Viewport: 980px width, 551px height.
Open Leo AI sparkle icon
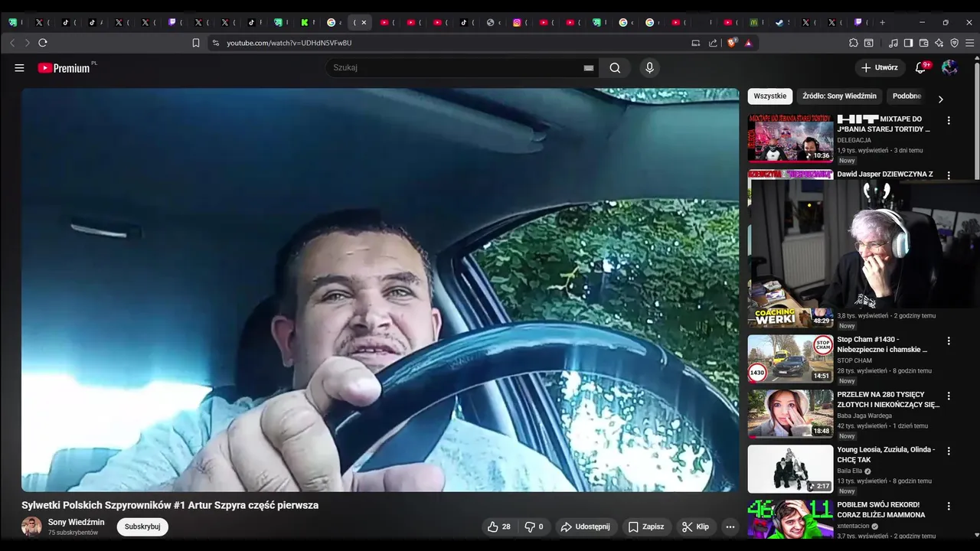(939, 43)
